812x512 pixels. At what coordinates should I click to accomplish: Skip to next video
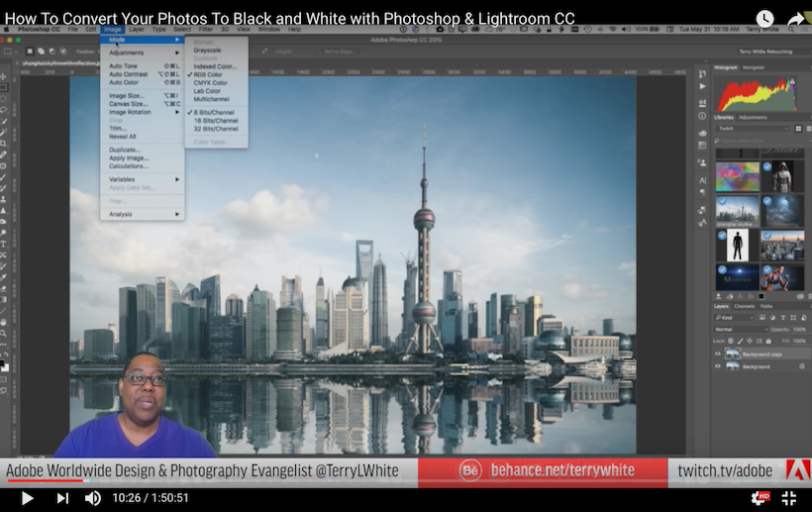pos(62,498)
